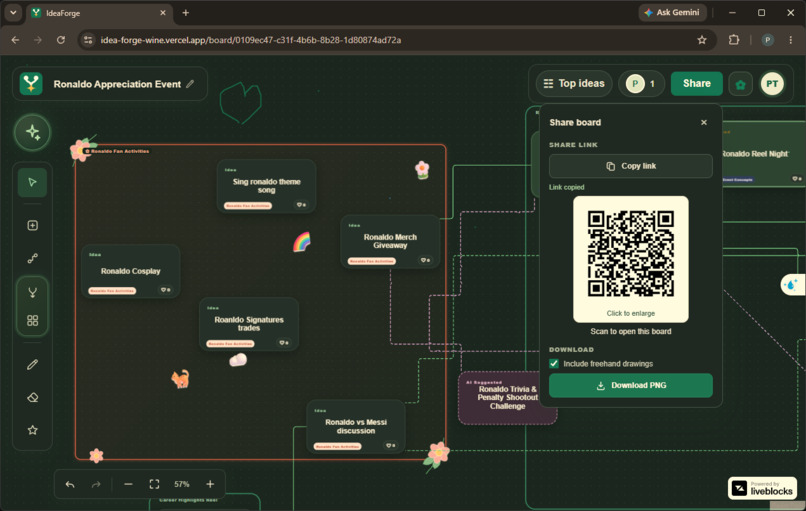Download the board as PNG
The height and width of the screenshot is (511, 806).
631,386
